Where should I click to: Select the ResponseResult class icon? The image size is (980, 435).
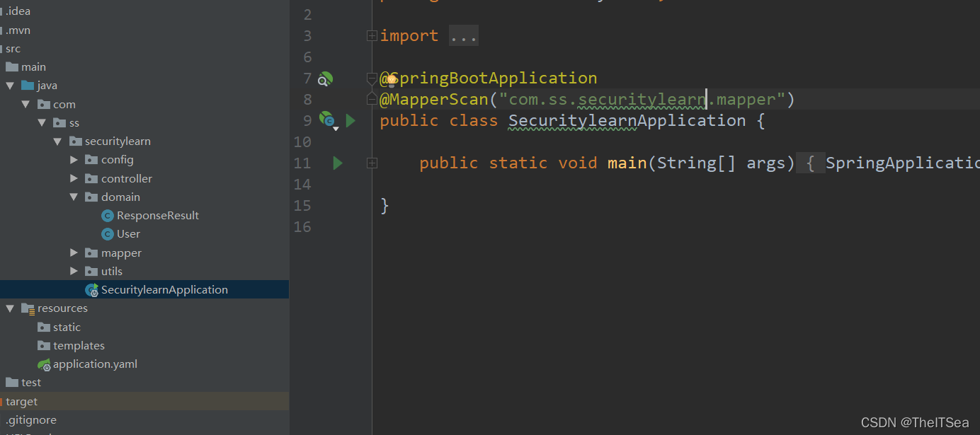pyautogui.click(x=108, y=216)
